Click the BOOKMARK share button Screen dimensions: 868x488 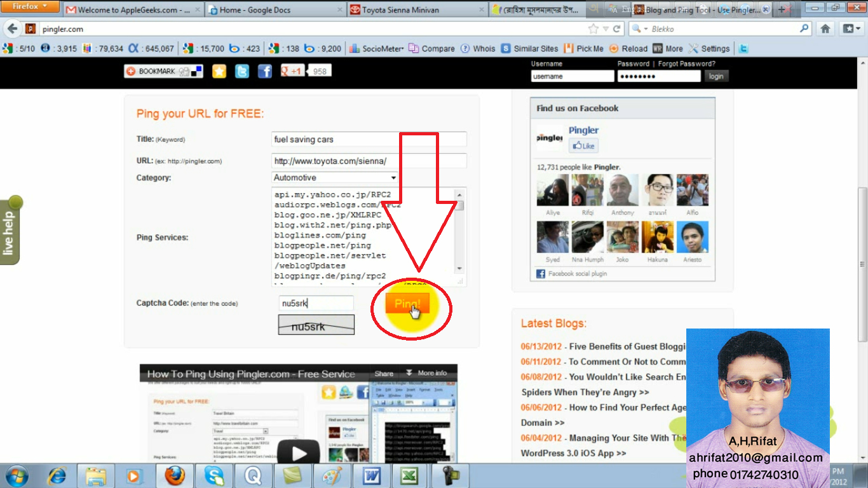(163, 71)
